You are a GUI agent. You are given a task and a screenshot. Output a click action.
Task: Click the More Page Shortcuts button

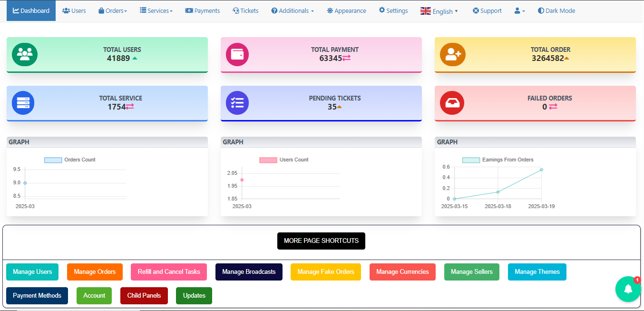click(x=321, y=241)
